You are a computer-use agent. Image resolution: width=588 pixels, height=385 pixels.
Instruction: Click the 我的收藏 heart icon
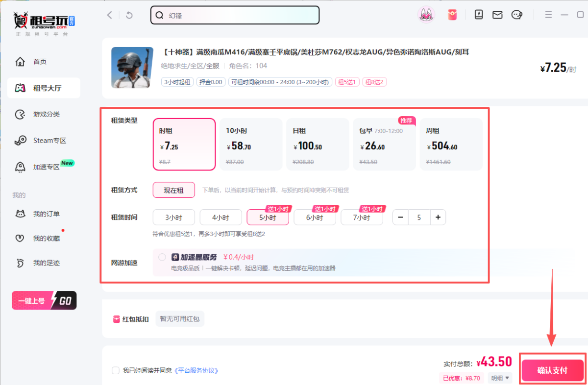click(20, 238)
